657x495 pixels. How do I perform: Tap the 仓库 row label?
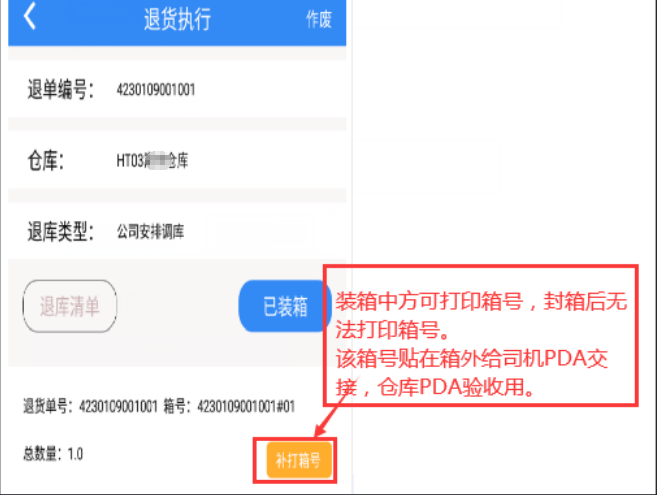(x=46, y=161)
